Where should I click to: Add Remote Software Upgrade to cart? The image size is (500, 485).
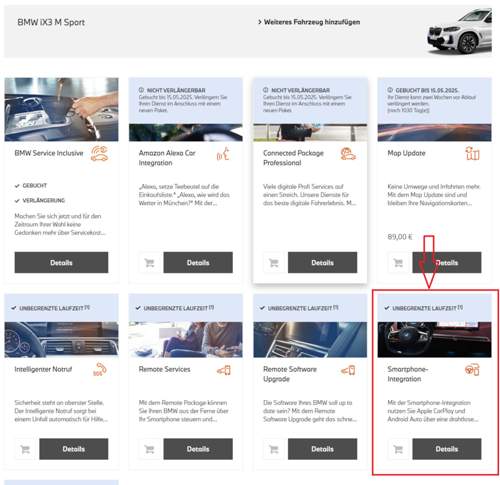point(274,449)
